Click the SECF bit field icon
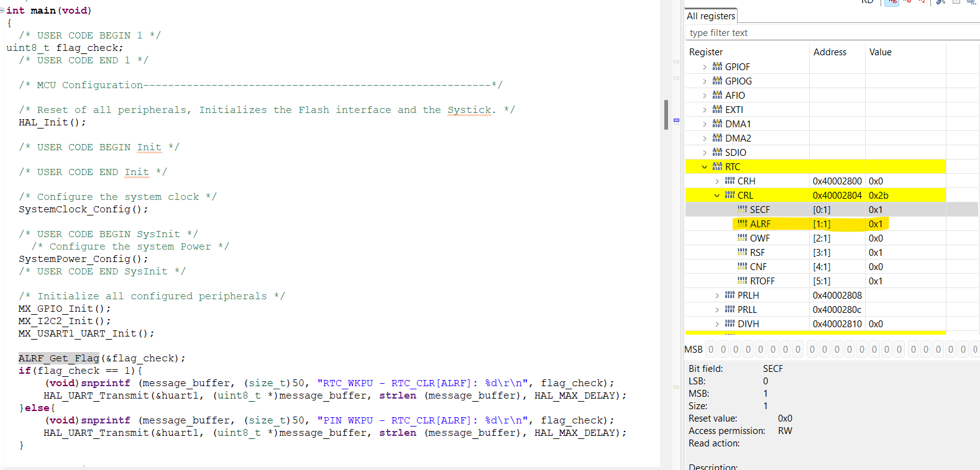980x470 pixels. [742, 209]
